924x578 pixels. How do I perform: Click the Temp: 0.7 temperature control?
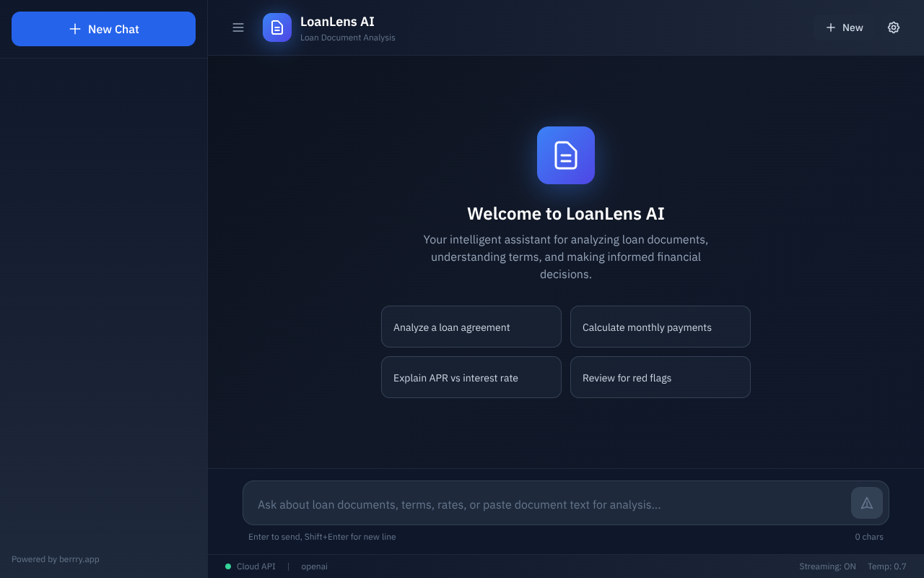[x=887, y=566]
